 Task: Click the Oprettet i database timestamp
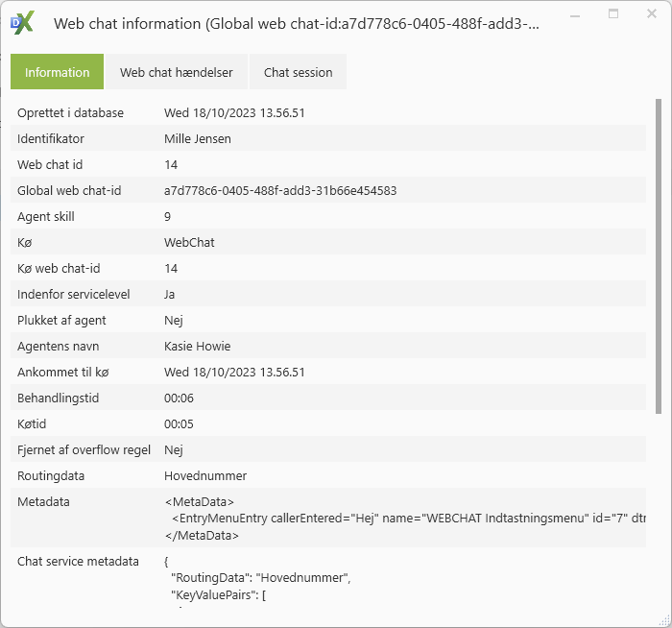pos(234,113)
